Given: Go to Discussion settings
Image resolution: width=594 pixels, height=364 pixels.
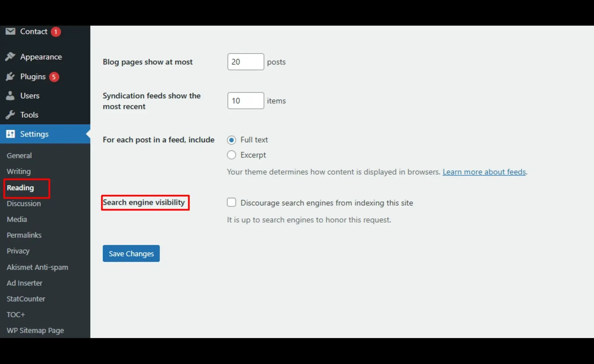Looking at the screenshot, I should point(24,203).
